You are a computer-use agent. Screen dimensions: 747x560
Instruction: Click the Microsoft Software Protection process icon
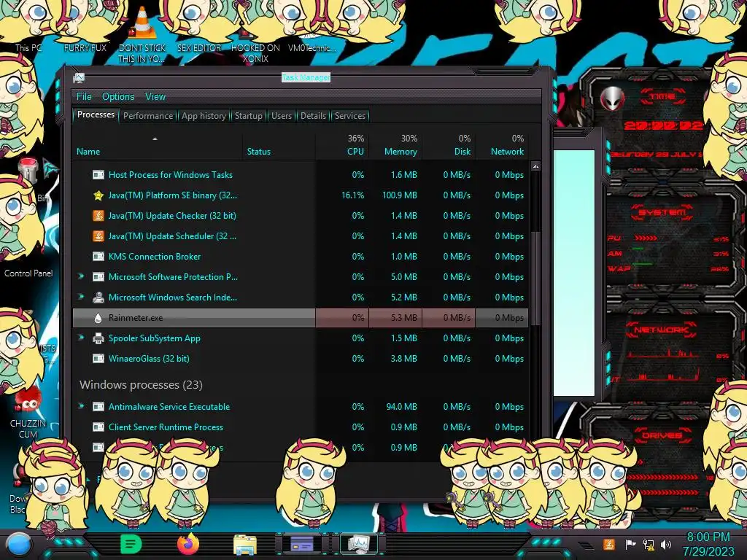coord(98,277)
